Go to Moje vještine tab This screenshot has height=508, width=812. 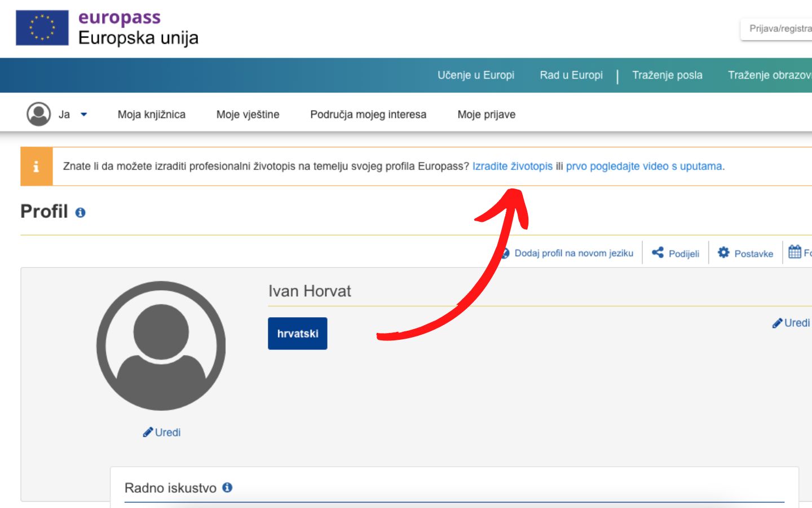coord(248,115)
